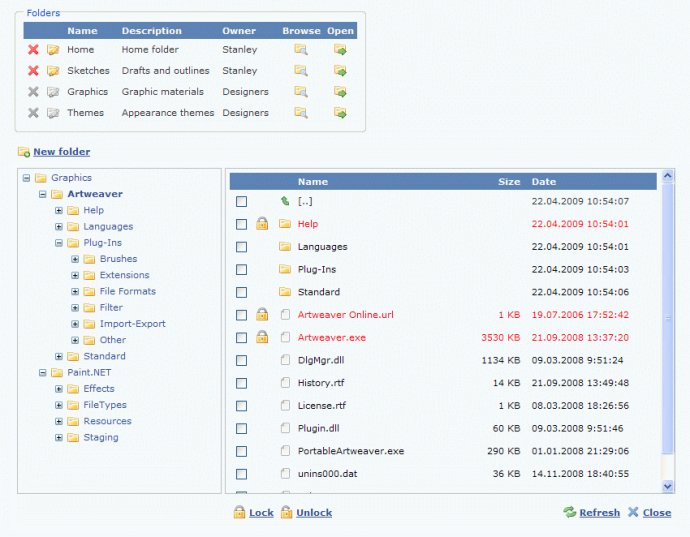Screen dimensions: 690x537
Task: Click the Refresh link text
Action: coord(599,513)
